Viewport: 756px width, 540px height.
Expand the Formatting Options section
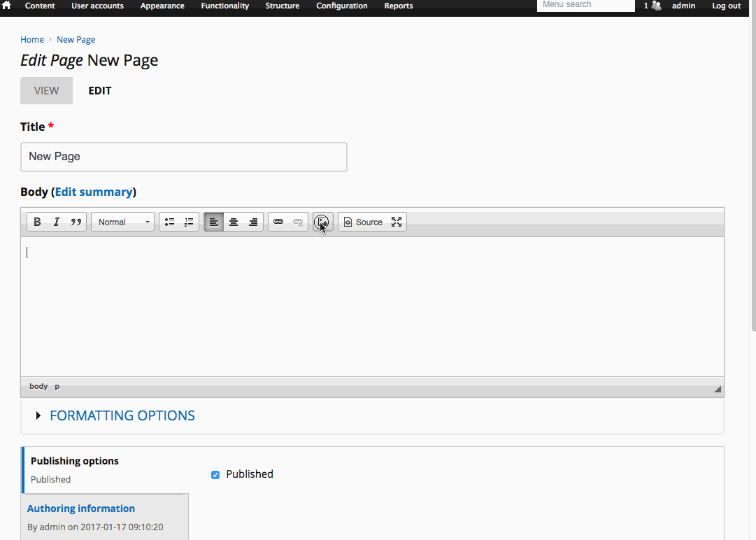click(x=122, y=415)
